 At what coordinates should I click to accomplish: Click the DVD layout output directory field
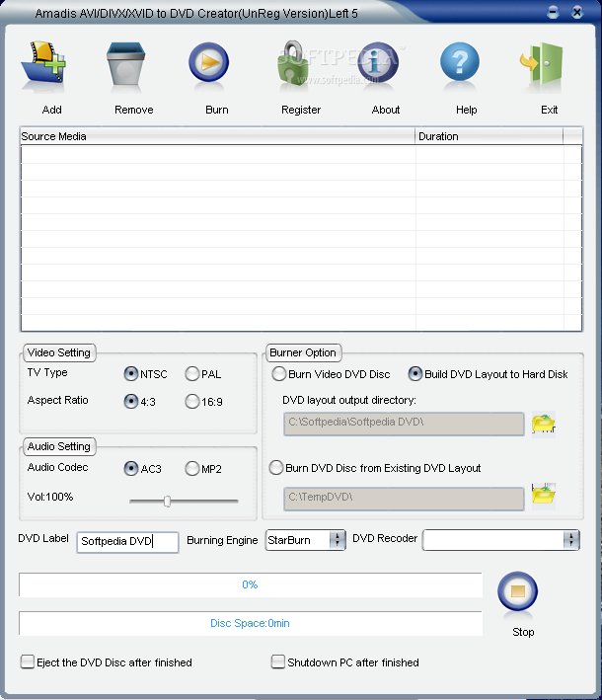[x=404, y=424]
